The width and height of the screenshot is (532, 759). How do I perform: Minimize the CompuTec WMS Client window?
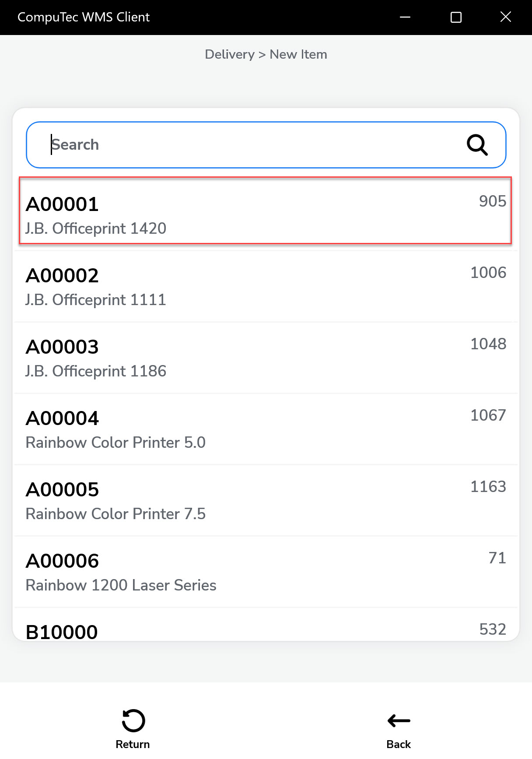pyautogui.click(x=405, y=18)
